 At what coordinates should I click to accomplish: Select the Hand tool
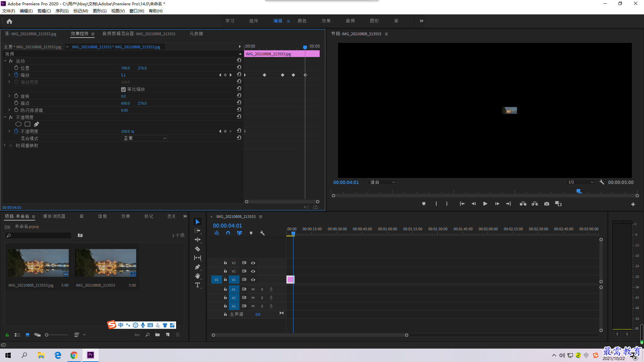coord(198,276)
